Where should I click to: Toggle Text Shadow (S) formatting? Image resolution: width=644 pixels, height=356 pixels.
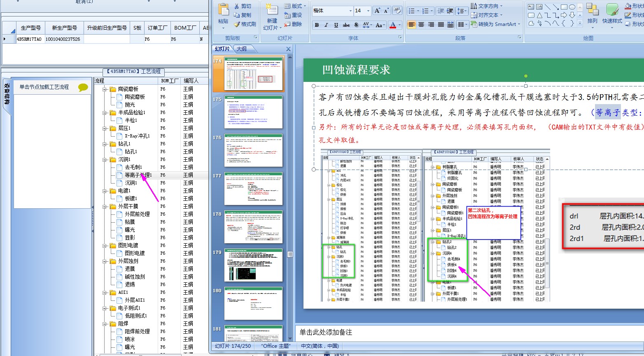(x=356, y=25)
